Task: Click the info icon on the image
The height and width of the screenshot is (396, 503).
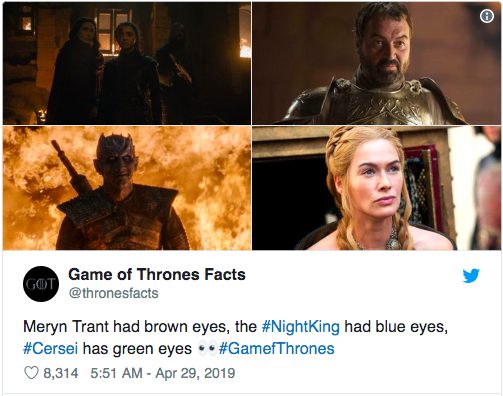Action: (x=487, y=16)
